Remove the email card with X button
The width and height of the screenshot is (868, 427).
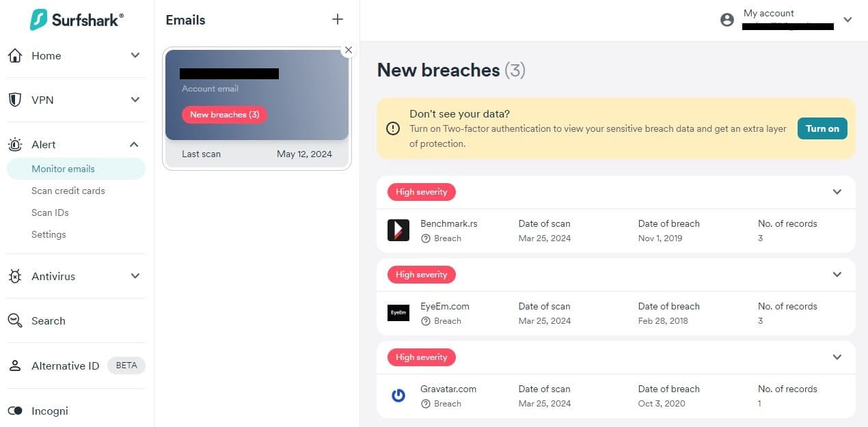point(349,50)
